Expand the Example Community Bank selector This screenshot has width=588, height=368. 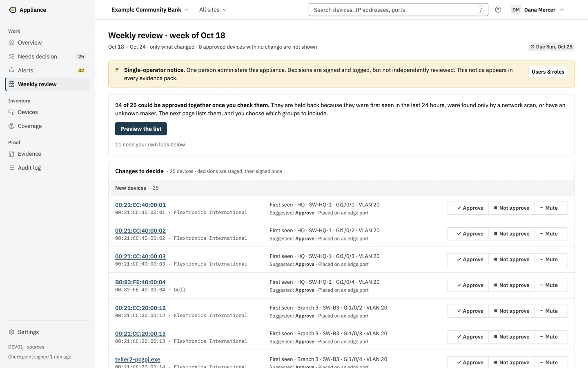150,10
